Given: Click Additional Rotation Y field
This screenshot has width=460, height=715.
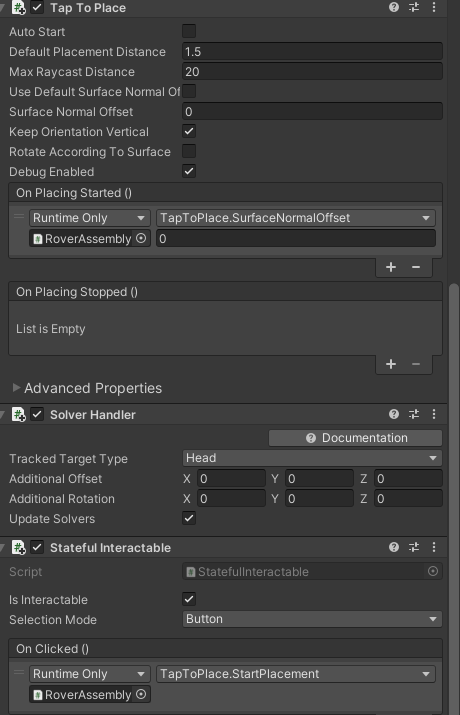Looking at the screenshot, I should pos(319,499).
